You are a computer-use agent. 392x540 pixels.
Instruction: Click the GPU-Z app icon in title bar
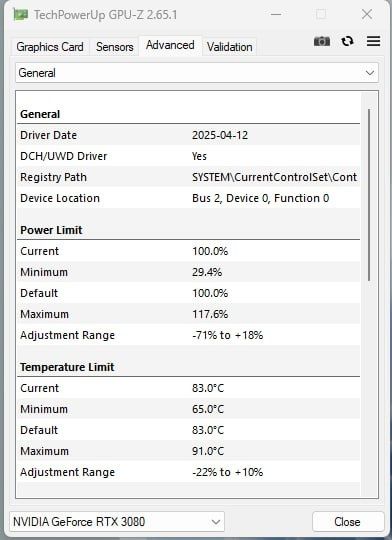[x=20, y=15]
